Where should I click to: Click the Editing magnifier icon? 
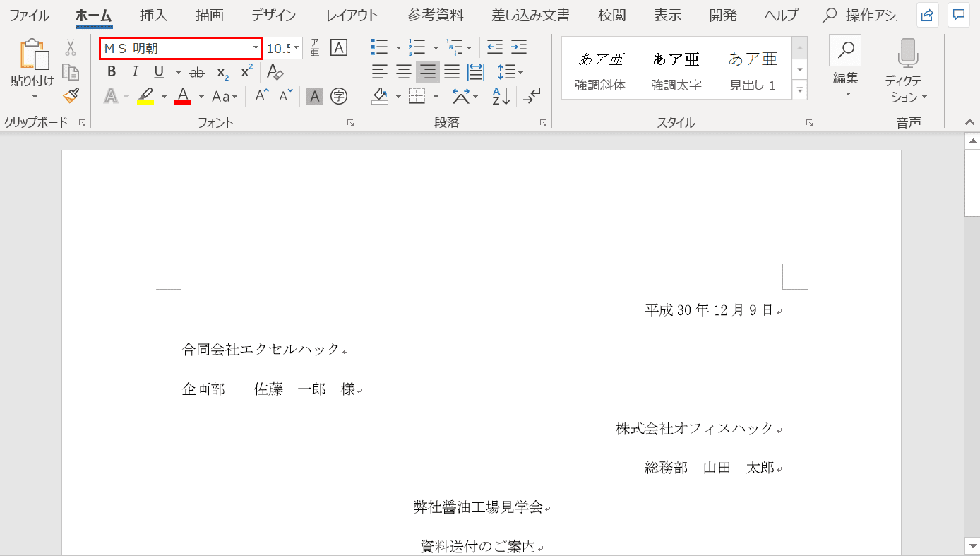[x=845, y=51]
